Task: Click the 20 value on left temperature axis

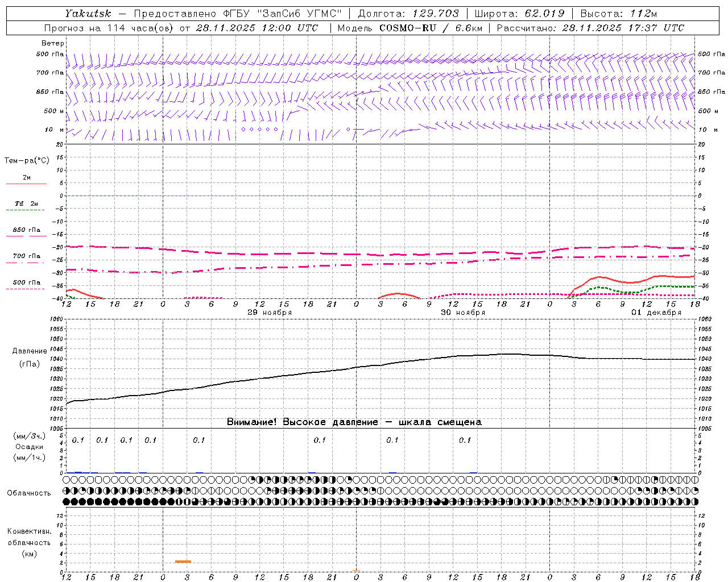Action: coord(60,144)
